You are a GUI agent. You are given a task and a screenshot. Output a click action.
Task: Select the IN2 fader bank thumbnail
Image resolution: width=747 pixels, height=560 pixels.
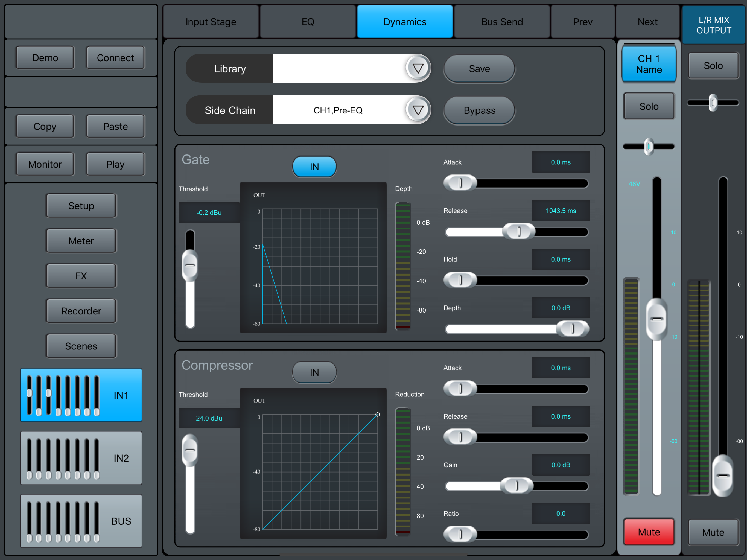click(x=81, y=458)
